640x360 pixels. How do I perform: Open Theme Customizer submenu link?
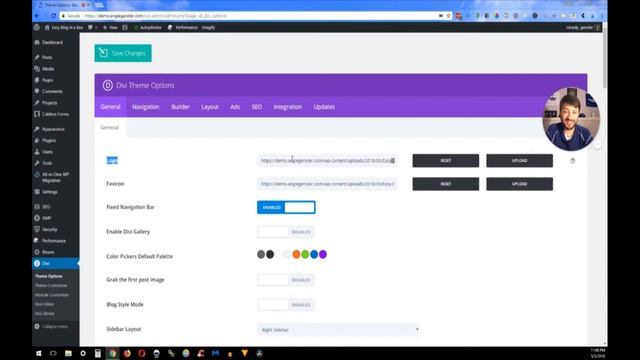click(51, 286)
